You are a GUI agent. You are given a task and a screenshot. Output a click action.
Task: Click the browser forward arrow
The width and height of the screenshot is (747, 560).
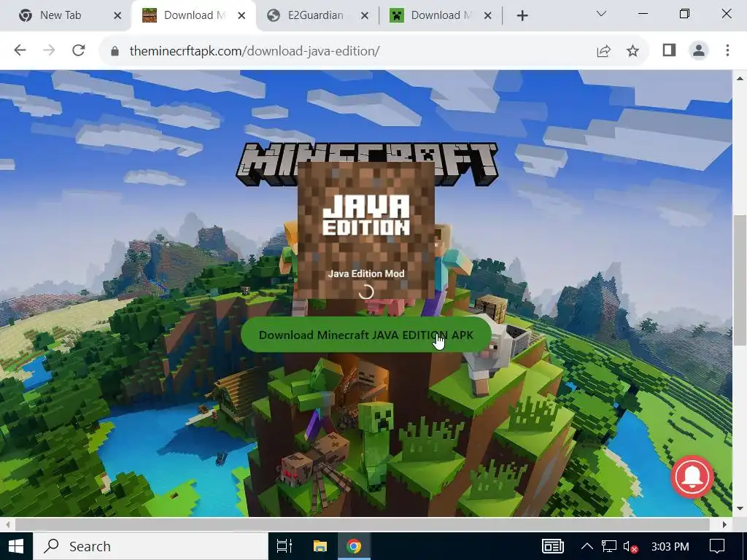tap(49, 50)
